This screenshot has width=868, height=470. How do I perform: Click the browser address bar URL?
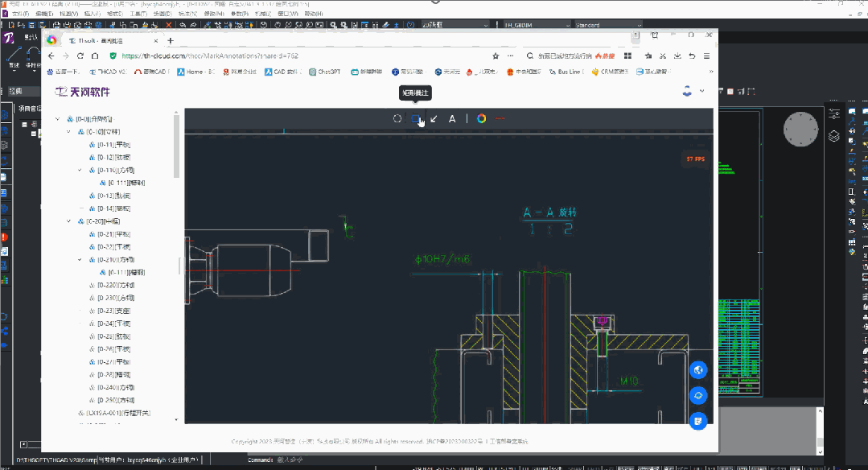[x=209, y=56]
